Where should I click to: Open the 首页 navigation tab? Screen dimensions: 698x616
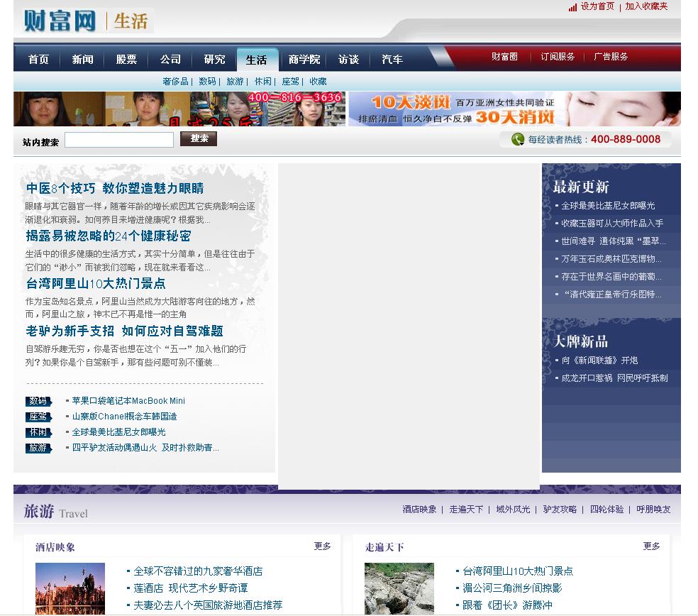coord(38,59)
